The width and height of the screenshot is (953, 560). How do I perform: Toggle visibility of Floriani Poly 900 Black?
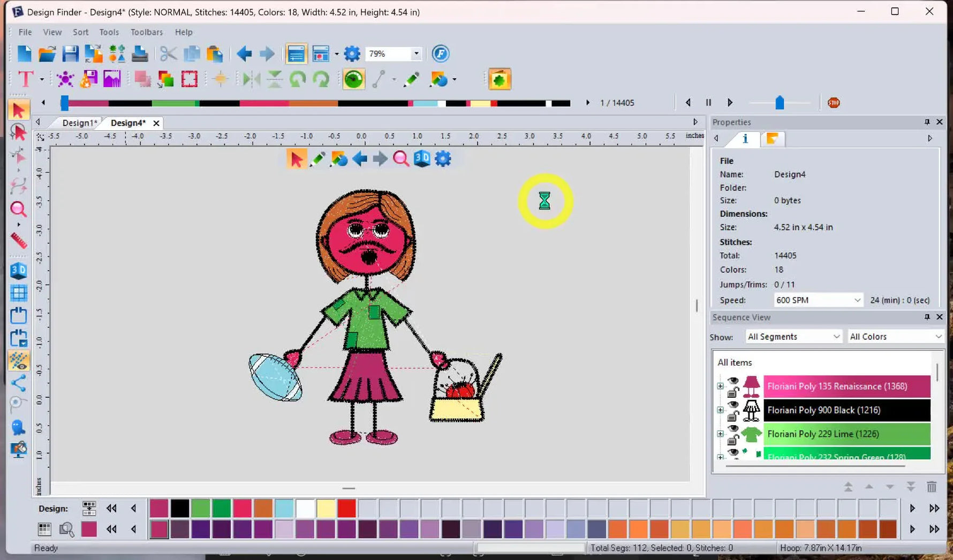pyautogui.click(x=733, y=405)
